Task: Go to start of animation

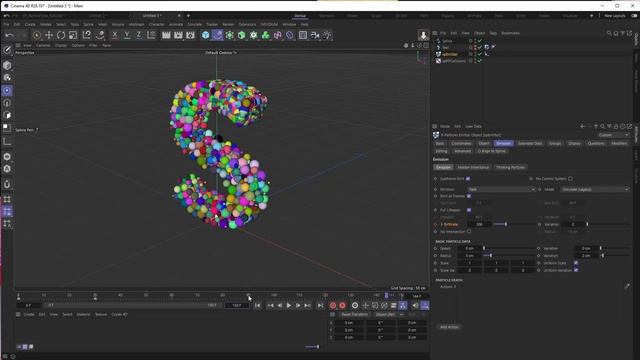Action: point(258,305)
